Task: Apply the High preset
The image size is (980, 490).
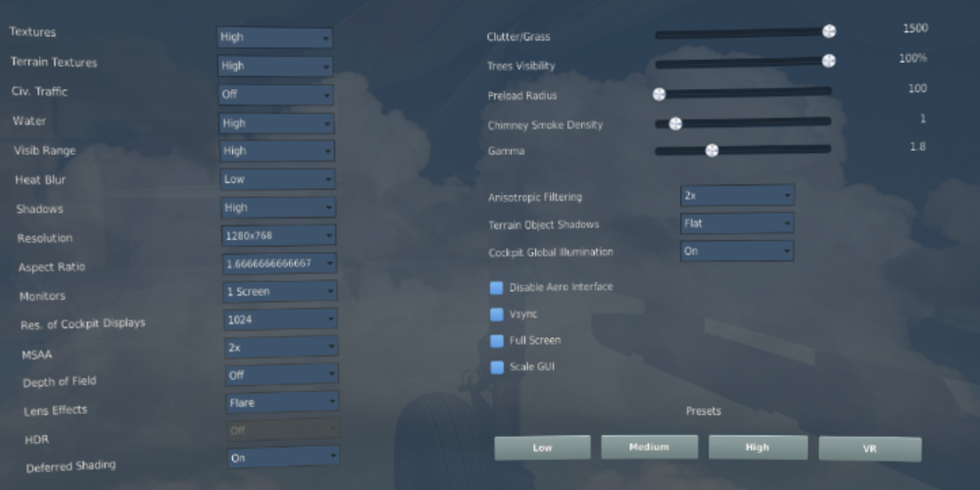Action: click(x=759, y=448)
